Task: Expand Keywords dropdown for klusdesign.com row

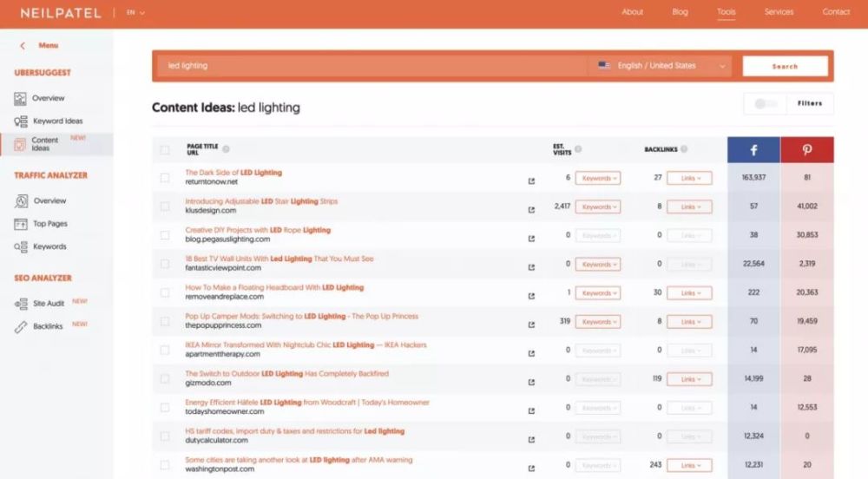Action: pyautogui.click(x=598, y=207)
